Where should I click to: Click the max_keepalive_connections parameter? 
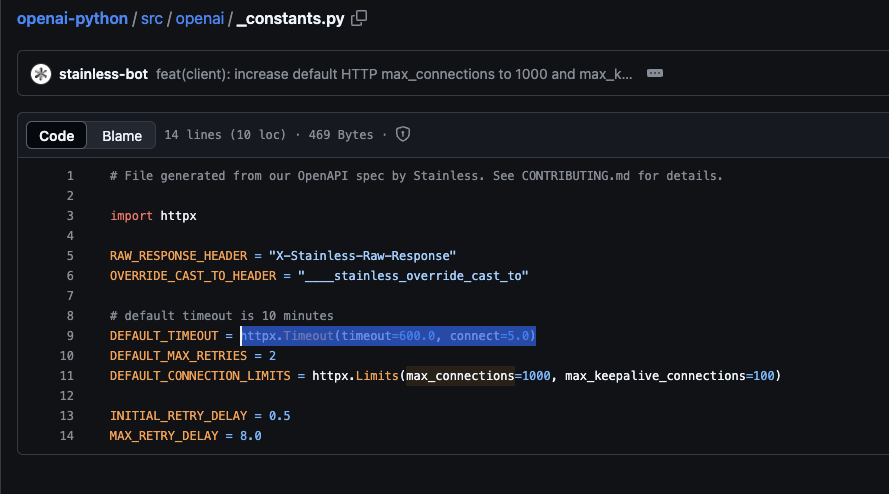click(655, 376)
